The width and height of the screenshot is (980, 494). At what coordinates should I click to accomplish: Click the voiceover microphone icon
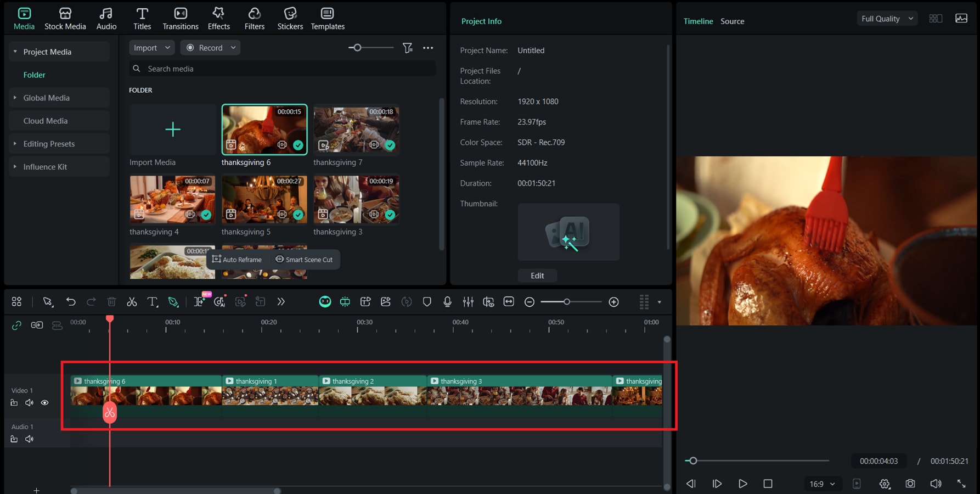coord(447,302)
